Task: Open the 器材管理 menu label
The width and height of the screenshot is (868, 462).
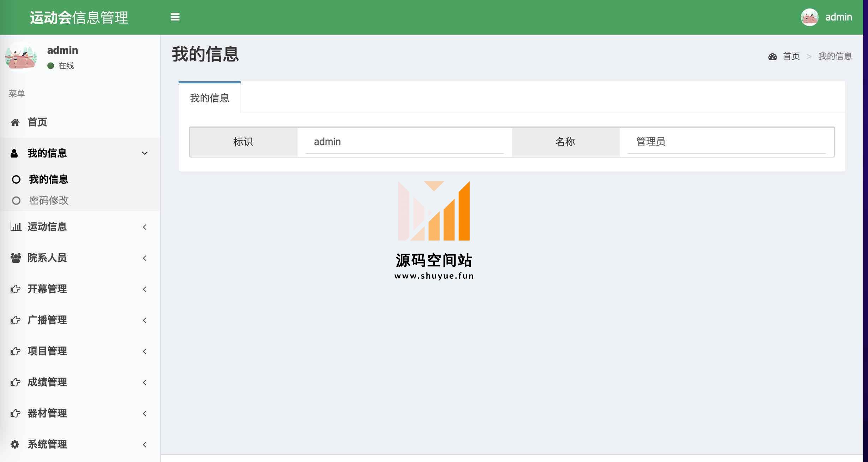Action: (x=47, y=413)
